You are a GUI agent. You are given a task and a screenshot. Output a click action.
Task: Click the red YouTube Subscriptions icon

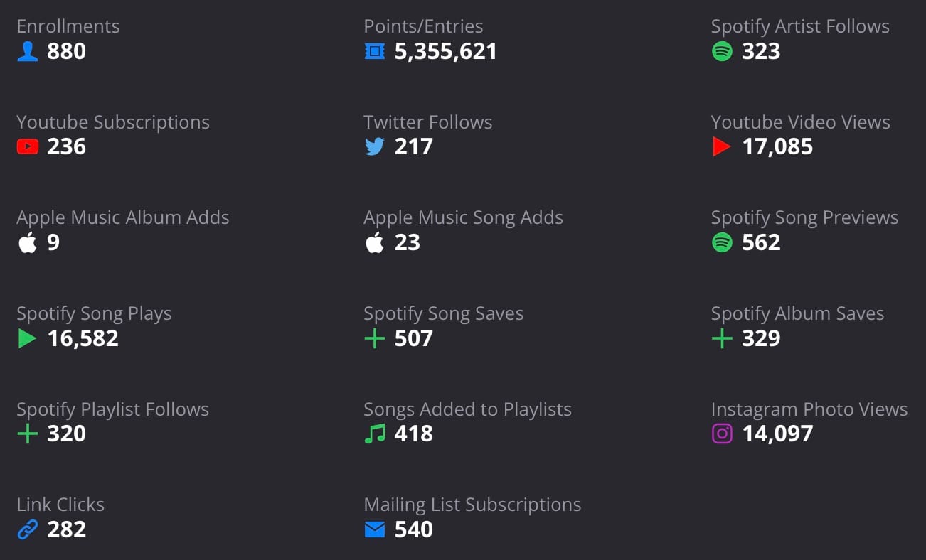point(28,146)
